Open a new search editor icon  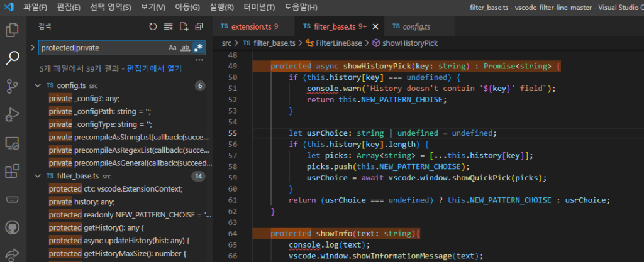click(x=184, y=26)
